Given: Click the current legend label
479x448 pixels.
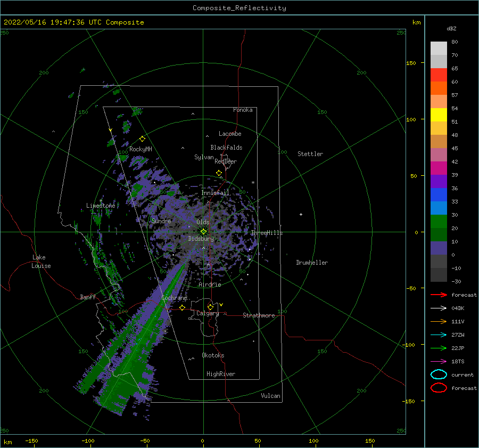Looking at the screenshot, I should (x=463, y=374).
